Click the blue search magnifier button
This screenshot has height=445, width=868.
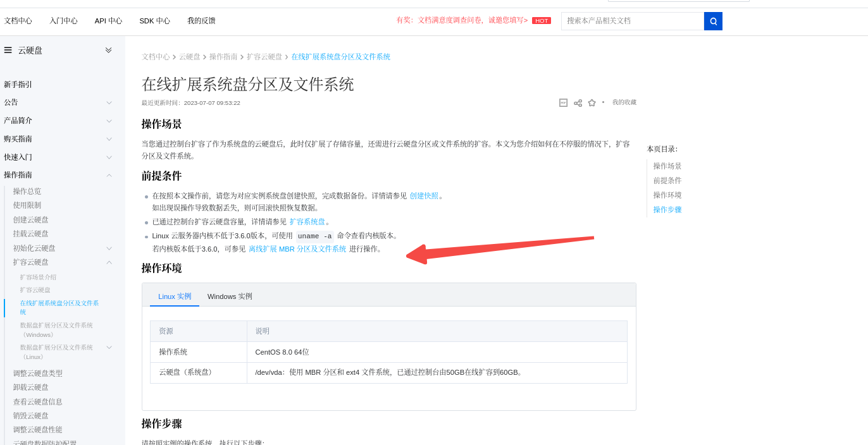pos(713,21)
